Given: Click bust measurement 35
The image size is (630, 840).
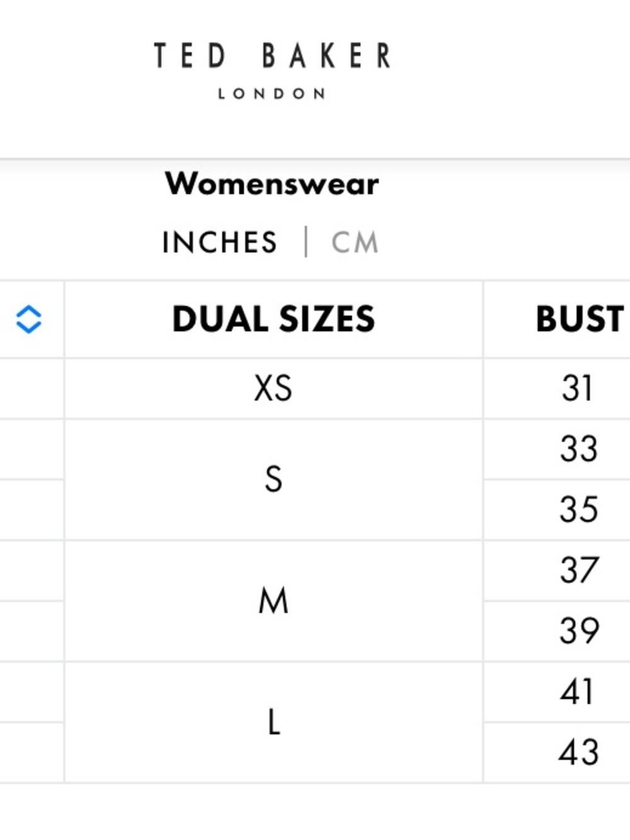Looking at the screenshot, I should click(579, 509).
